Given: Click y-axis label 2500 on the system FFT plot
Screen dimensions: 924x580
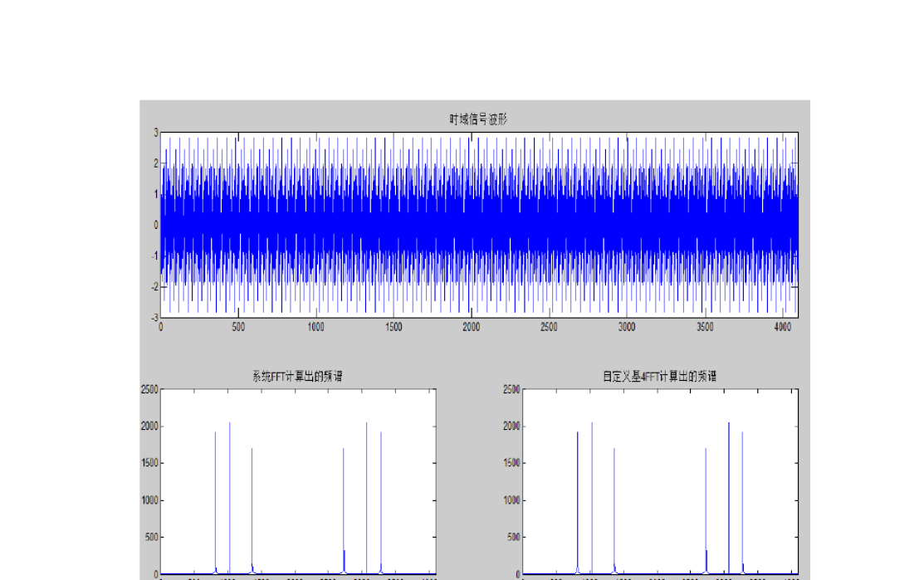Looking at the screenshot, I should [x=149, y=390].
